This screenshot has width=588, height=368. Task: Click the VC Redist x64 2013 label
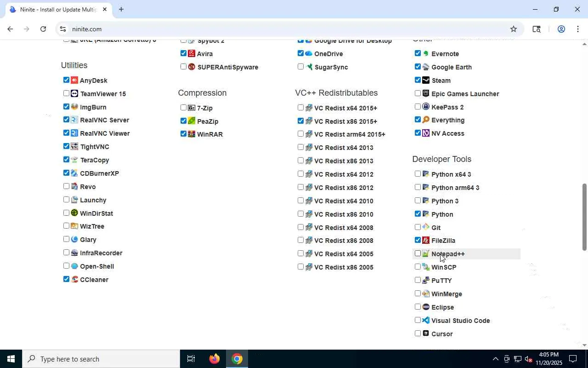(344, 148)
